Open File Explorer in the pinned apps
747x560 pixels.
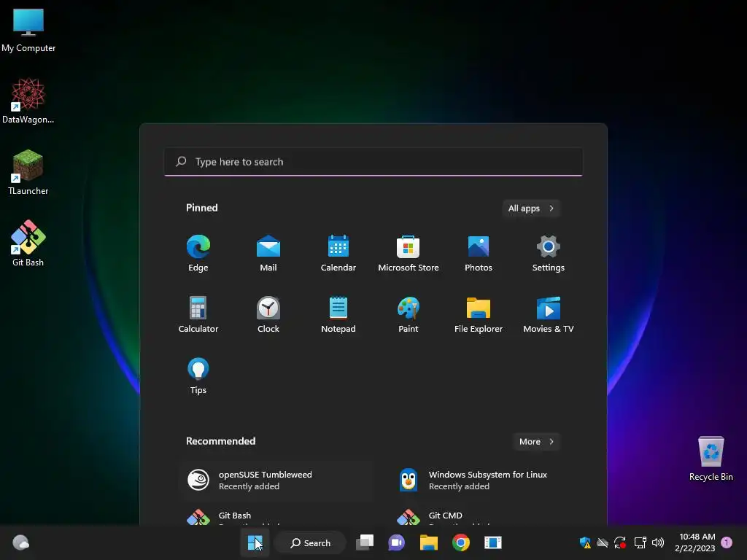479,314
